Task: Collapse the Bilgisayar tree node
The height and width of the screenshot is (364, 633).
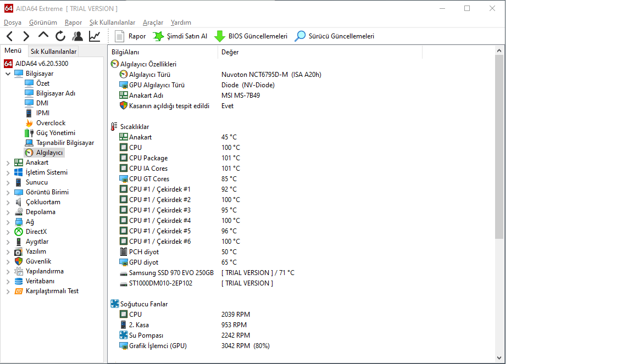Action: 8,74
